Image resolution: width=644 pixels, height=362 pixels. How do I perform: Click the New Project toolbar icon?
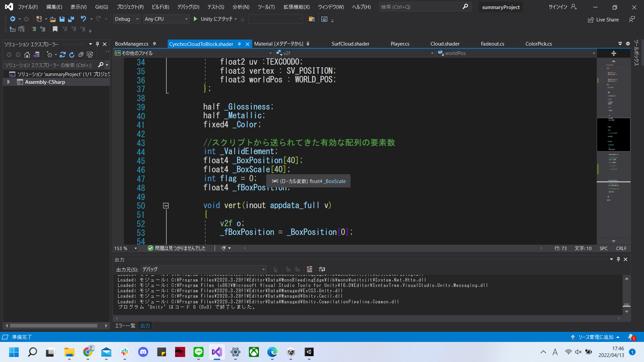click(x=39, y=19)
